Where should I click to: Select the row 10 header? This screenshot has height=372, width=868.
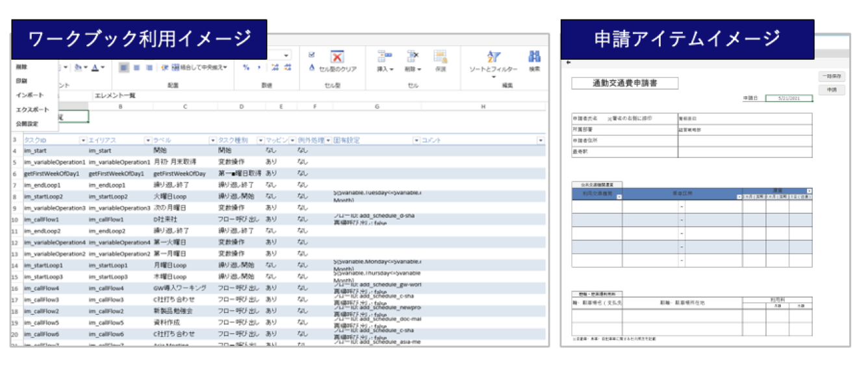pyautogui.click(x=16, y=220)
